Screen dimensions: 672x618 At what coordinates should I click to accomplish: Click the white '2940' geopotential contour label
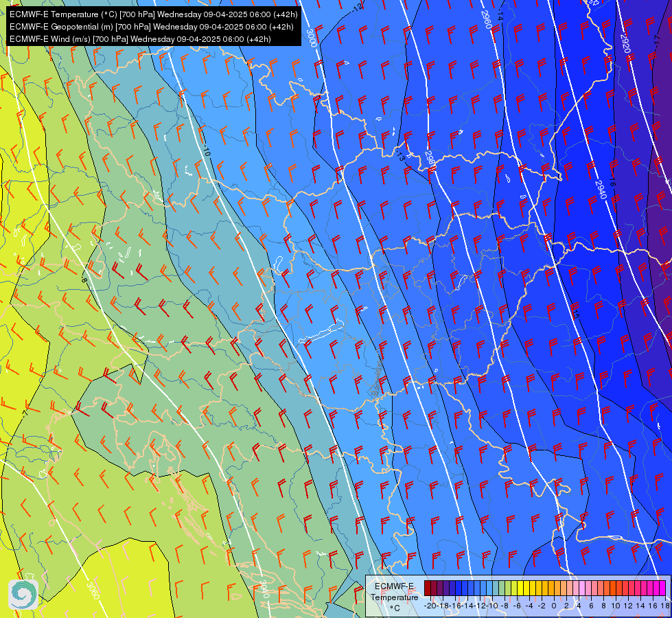coord(601,189)
